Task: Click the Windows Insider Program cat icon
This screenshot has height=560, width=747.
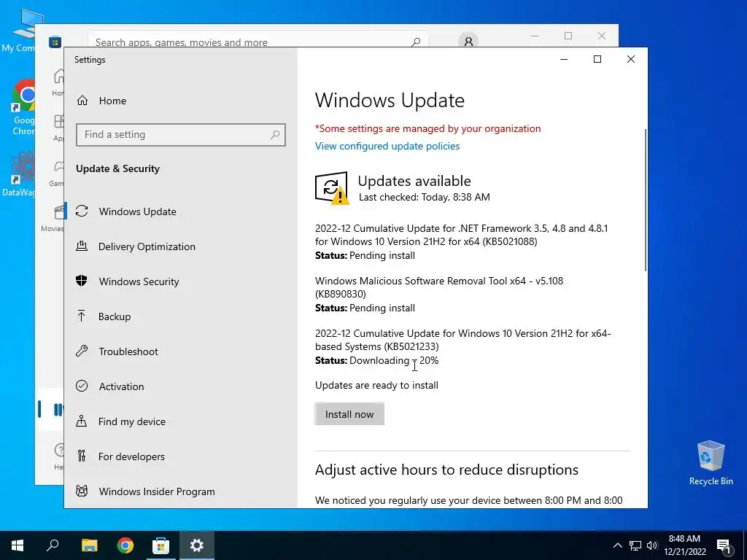Action: [x=82, y=491]
